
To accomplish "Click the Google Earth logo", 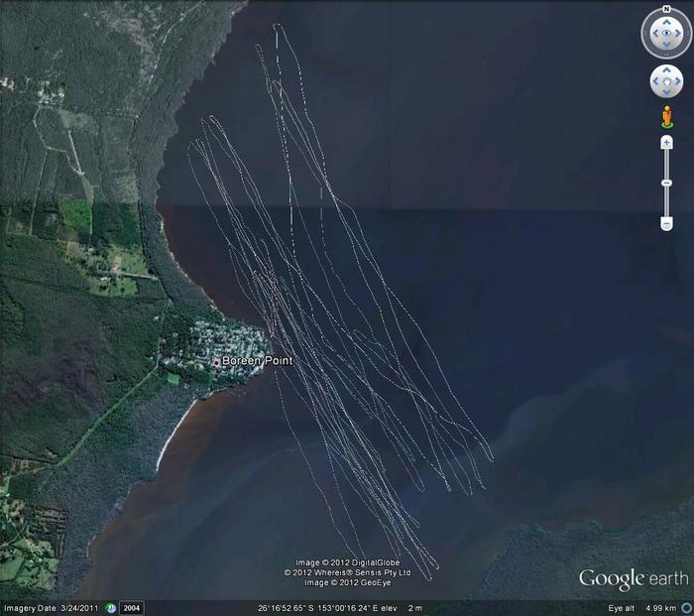I will click(633, 579).
